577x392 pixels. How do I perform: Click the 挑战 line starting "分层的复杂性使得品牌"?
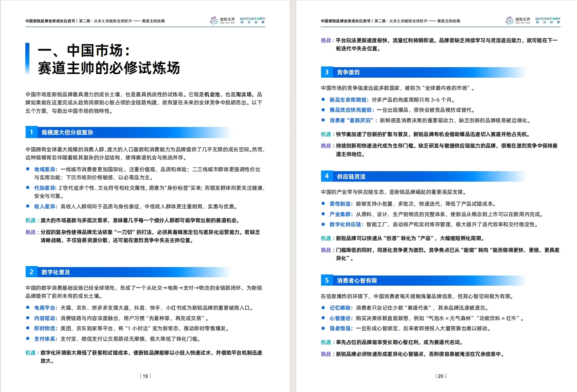[143, 236]
